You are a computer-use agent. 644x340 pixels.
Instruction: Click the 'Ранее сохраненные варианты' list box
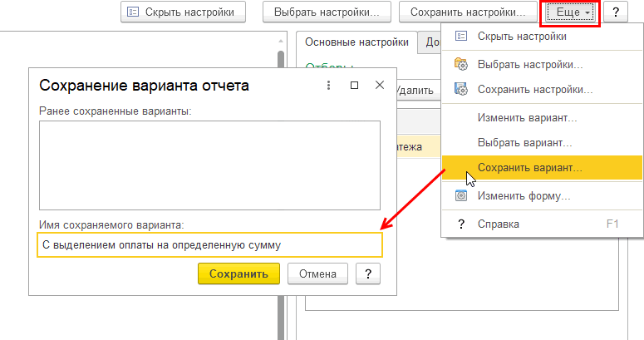[209, 165]
